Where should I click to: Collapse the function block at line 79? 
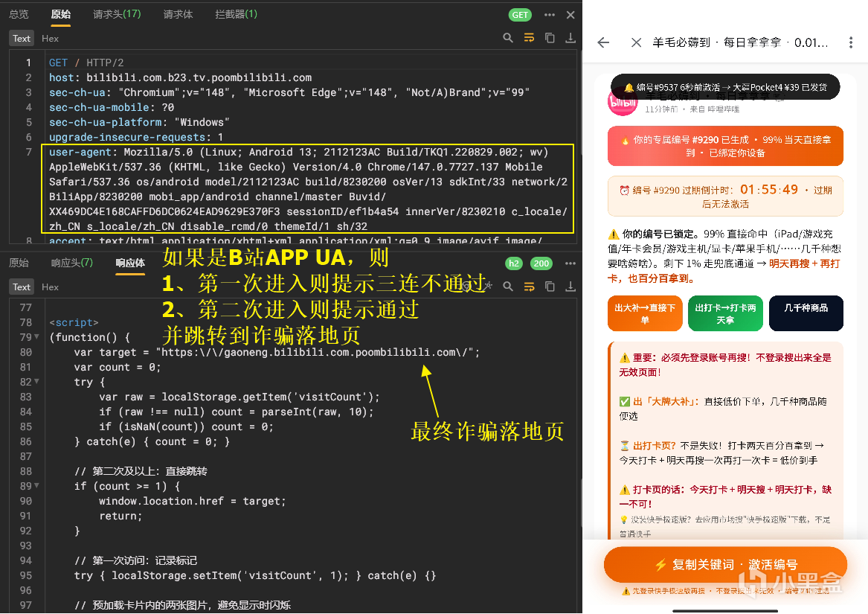click(36, 337)
